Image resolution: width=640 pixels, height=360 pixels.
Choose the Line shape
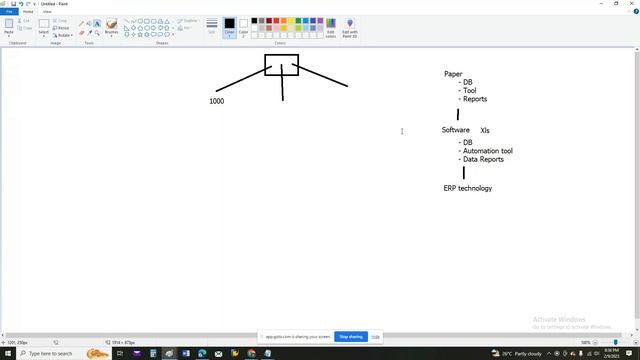click(x=127, y=21)
